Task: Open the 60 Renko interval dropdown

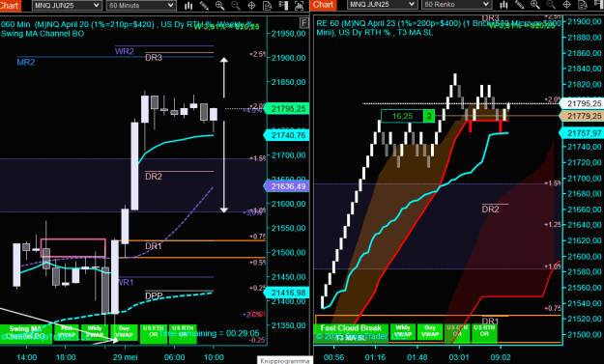Action: coord(456,4)
